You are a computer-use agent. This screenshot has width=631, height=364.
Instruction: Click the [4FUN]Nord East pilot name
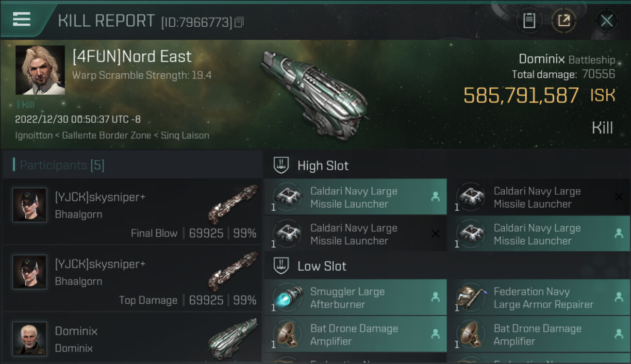(x=132, y=57)
